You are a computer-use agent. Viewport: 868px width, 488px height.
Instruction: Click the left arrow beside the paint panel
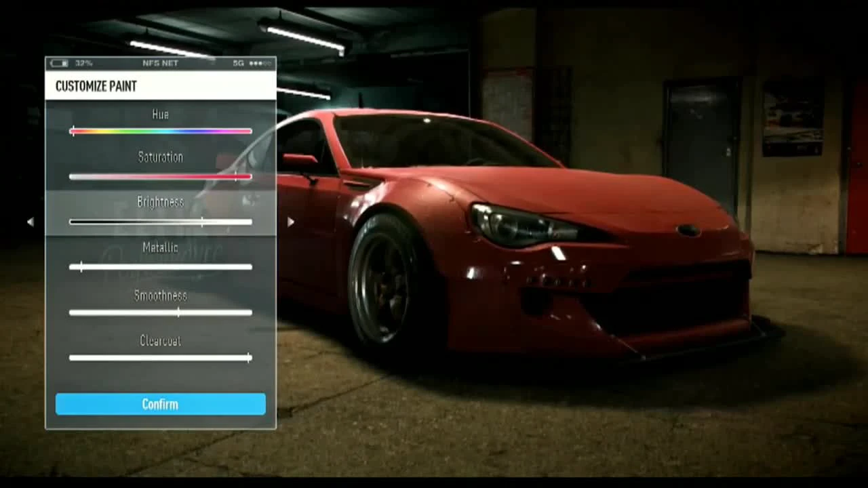(30, 222)
